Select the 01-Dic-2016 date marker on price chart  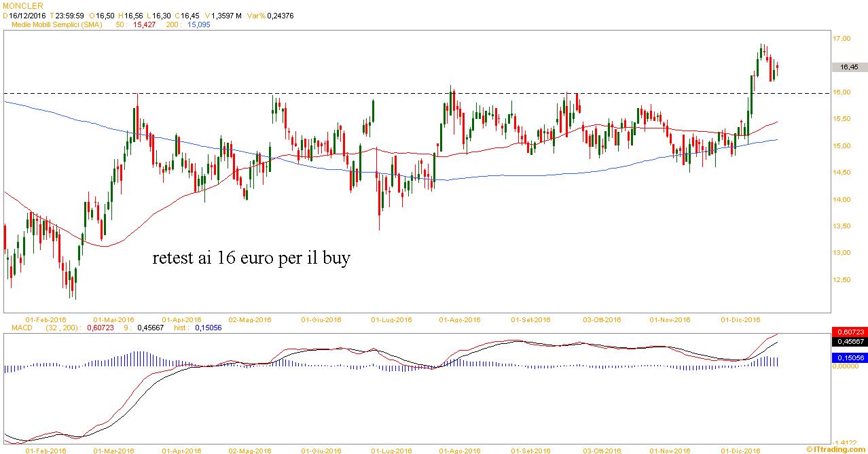pyautogui.click(x=740, y=319)
